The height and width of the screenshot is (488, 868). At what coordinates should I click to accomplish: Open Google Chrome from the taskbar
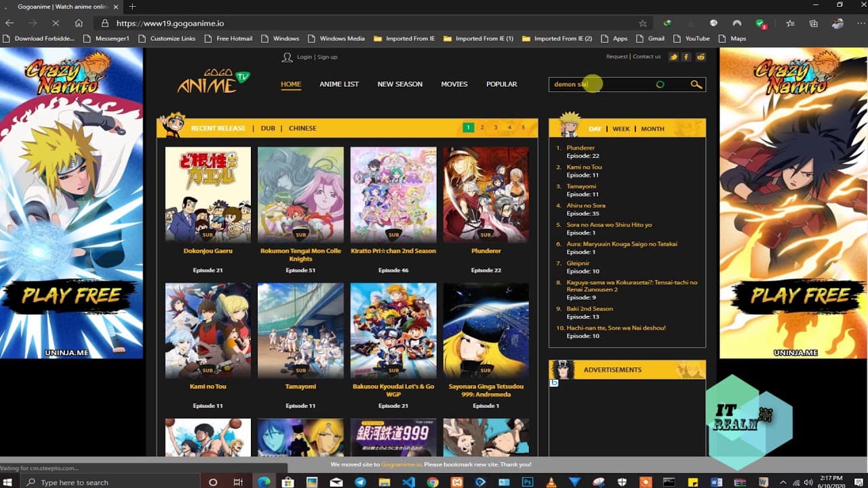pyautogui.click(x=433, y=482)
